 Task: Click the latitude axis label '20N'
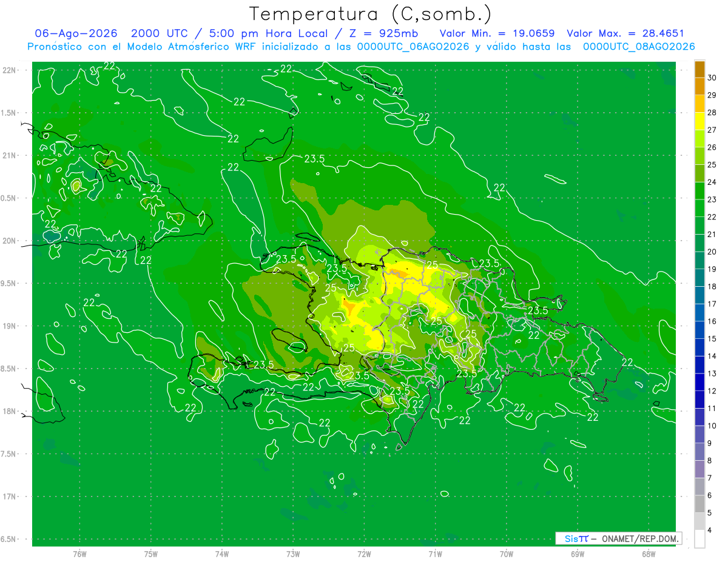[10, 241]
